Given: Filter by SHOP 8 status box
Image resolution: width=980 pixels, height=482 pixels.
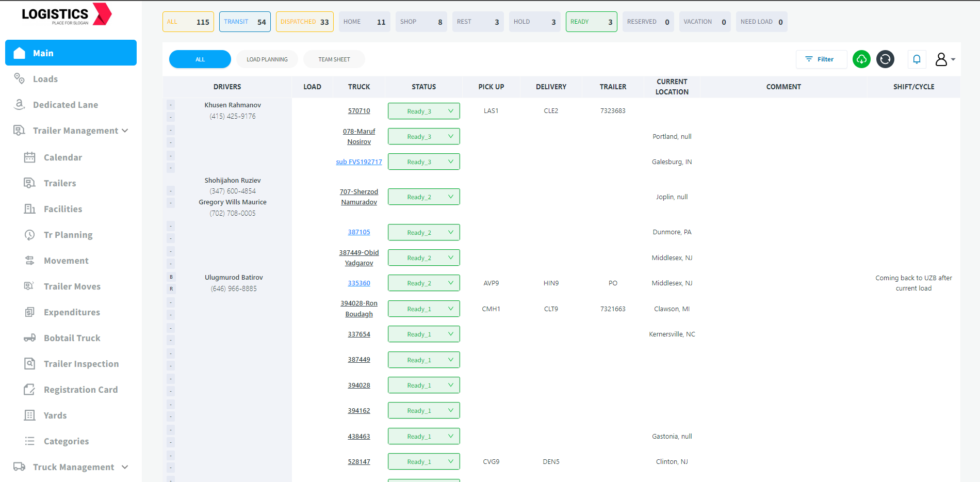Looking at the screenshot, I should [421, 22].
